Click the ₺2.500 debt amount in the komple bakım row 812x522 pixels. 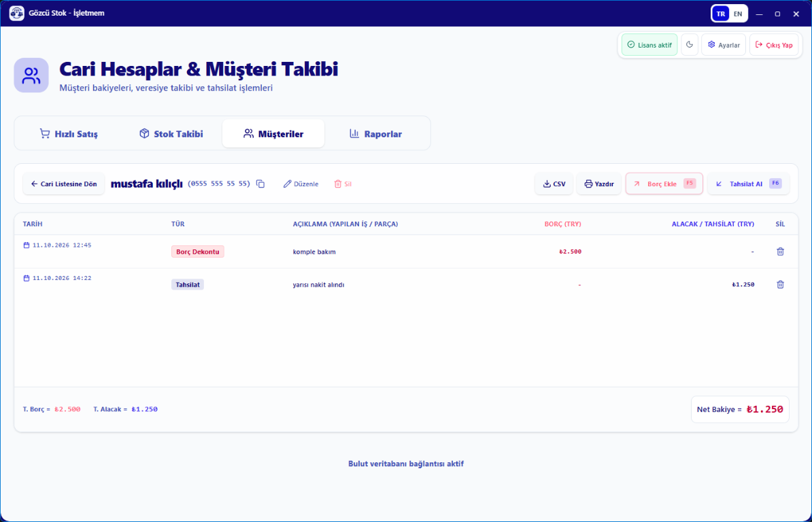click(x=570, y=252)
